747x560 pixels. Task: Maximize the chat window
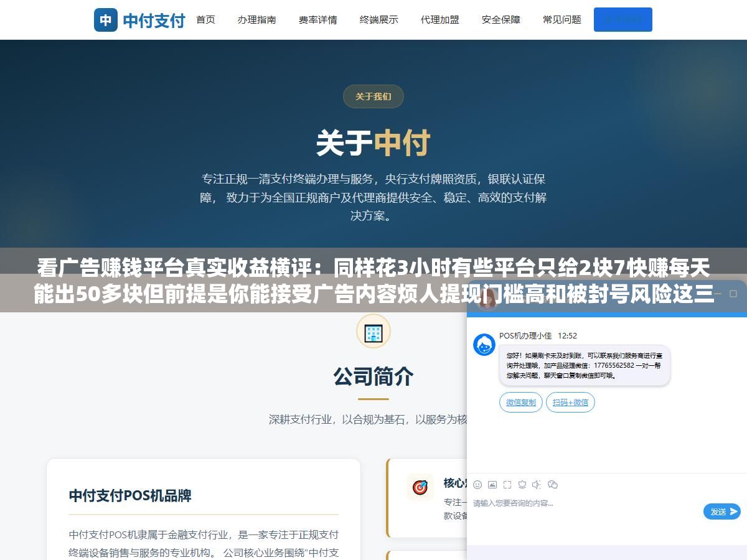tap(733, 294)
